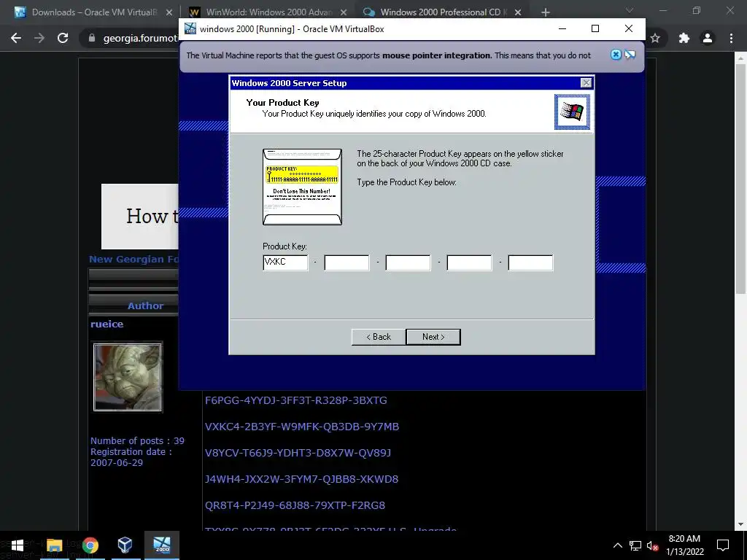Click key V8YCV-T66J9-YDHT3-D8X7W-QV89J
Viewport: 747px width, 560px height.
pos(298,452)
